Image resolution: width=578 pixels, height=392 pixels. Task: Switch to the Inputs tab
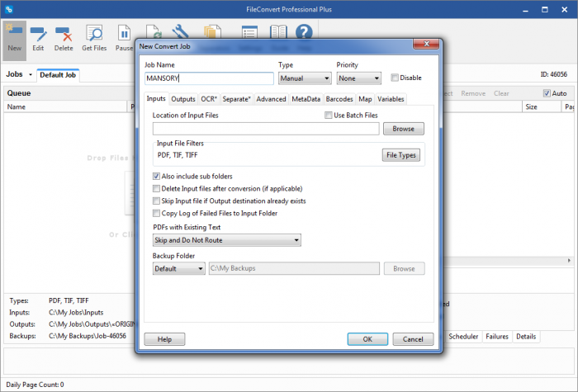click(156, 98)
